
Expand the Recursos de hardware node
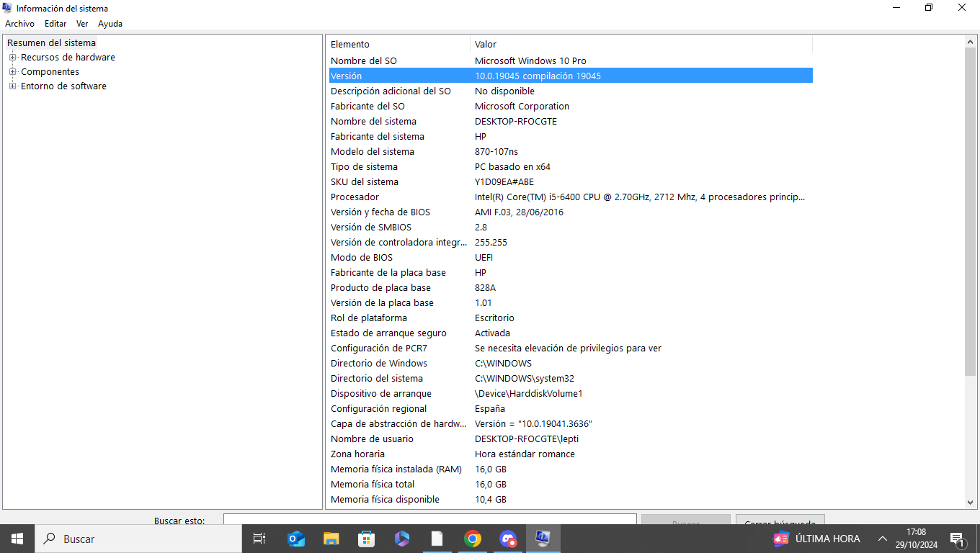[x=12, y=58]
